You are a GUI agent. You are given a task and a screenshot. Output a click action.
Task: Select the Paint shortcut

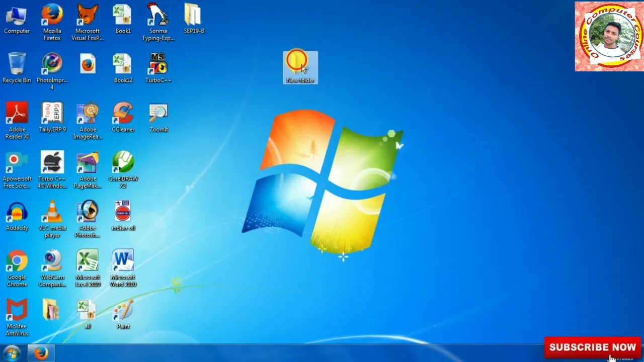123,315
